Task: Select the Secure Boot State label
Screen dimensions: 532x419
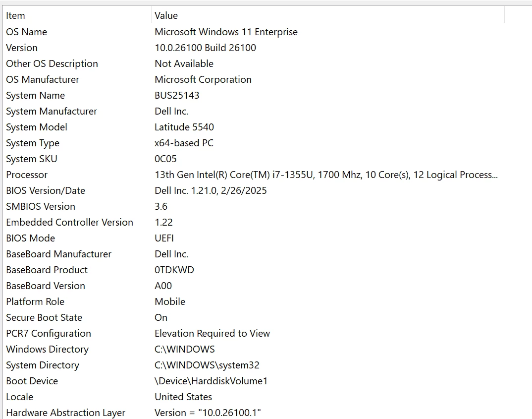Action: (x=44, y=317)
